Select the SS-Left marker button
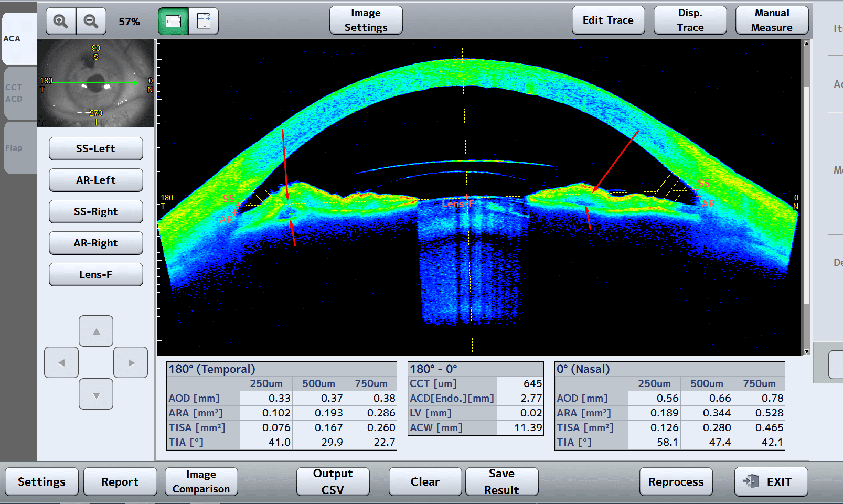Screen dimensions: 843x504 pyautogui.click(x=95, y=148)
